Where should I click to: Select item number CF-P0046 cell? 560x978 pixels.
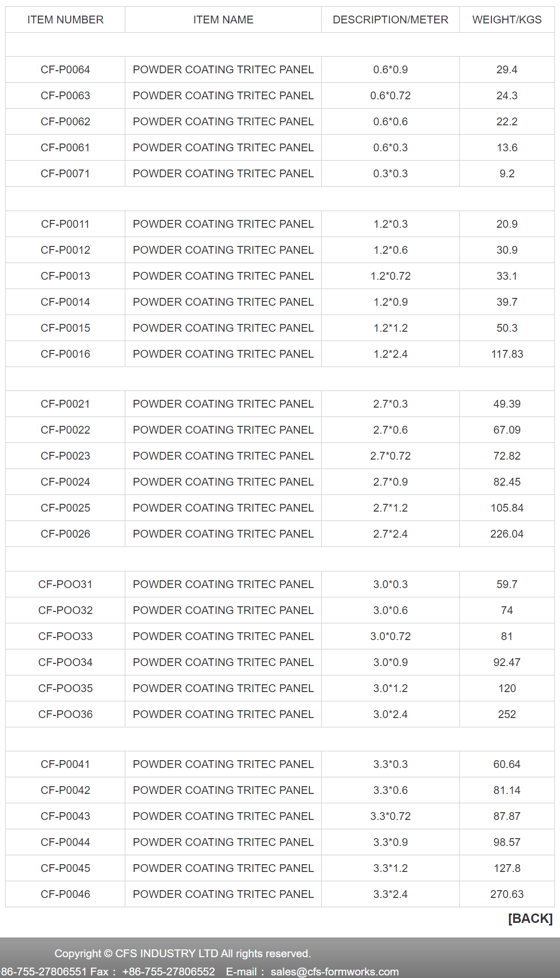coord(66,894)
